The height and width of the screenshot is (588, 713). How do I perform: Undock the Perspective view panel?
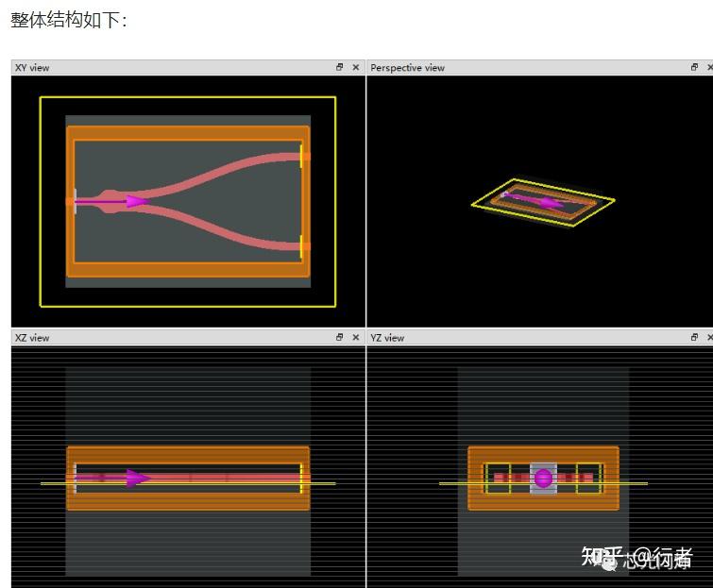(x=694, y=67)
